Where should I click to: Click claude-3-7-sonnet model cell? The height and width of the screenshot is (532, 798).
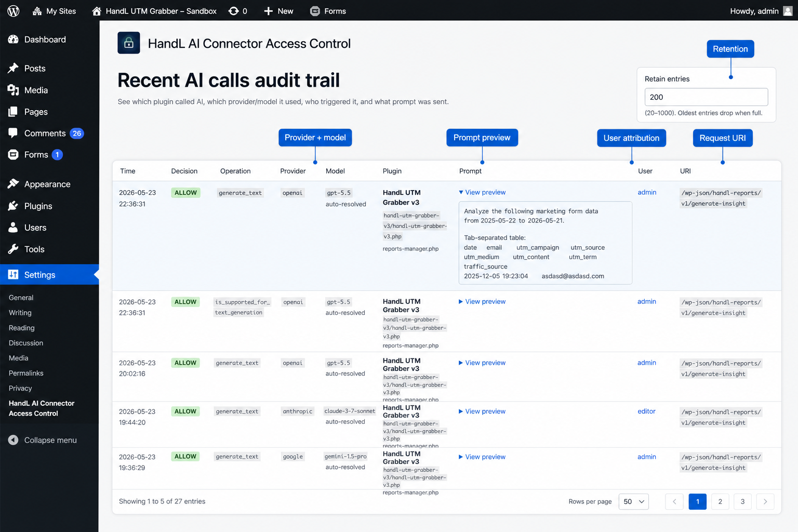[x=350, y=411]
